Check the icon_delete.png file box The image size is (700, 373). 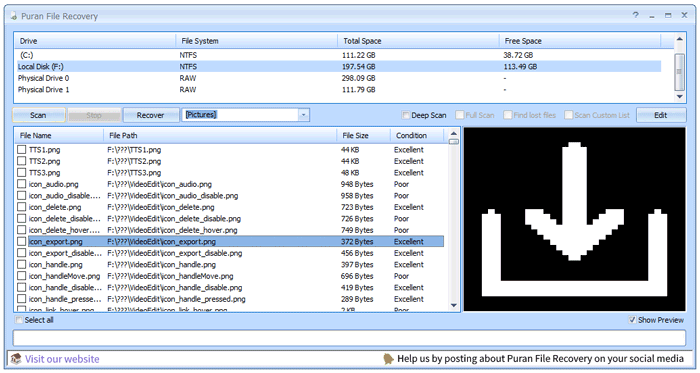[21, 207]
